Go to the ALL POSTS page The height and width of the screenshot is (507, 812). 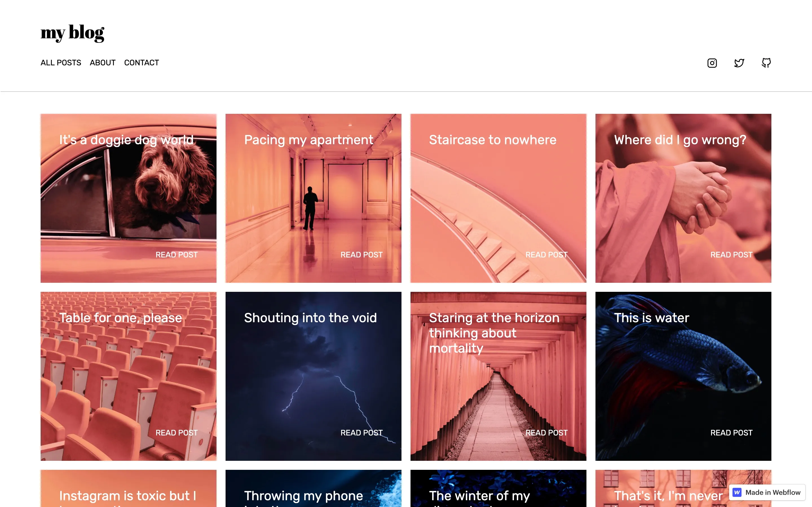point(61,63)
